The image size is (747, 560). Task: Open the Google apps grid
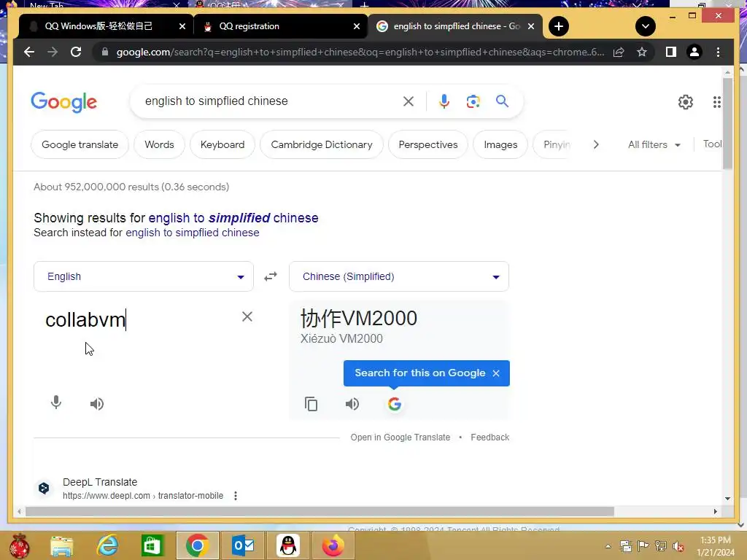tap(716, 102)
